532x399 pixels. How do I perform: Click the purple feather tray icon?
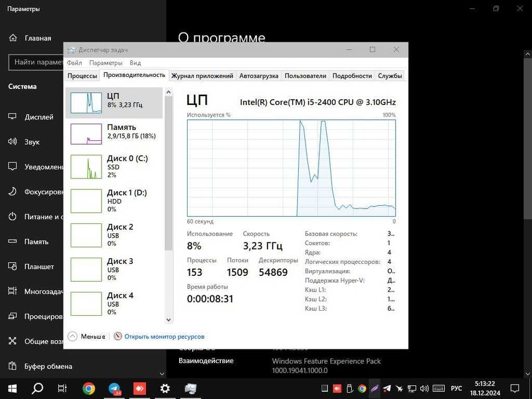pos(374,388)
